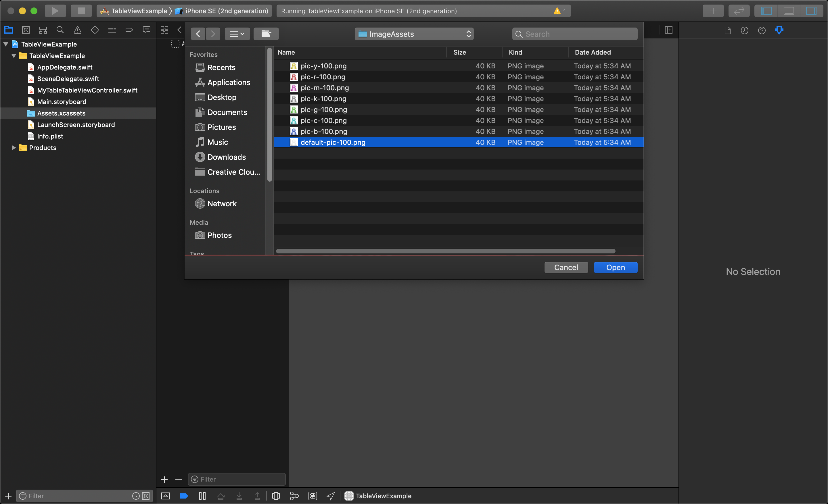This screenshot has width=828, height=504.
Task: Expand the Products folder
Action: coord(14,147)
